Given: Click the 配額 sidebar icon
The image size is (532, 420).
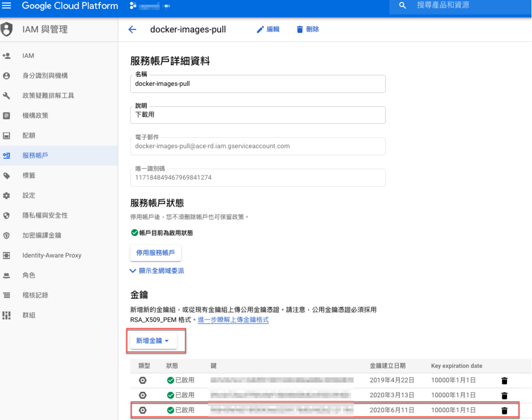Looking at the screenshot, I should [x=6, y=136].
